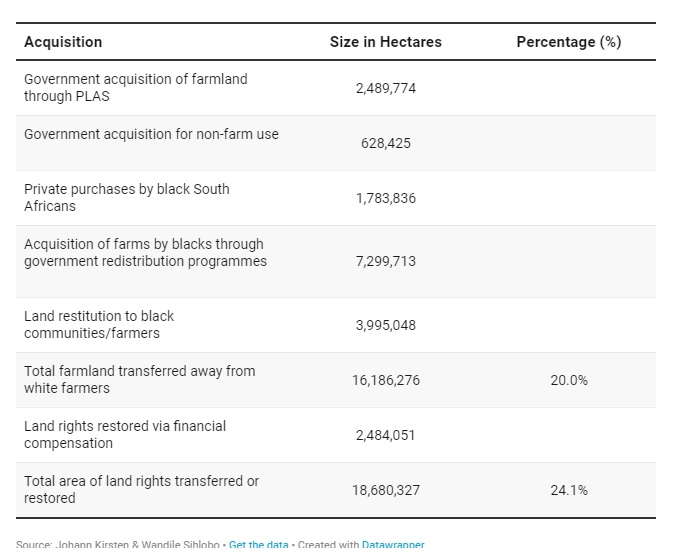This screenshot has height=560, width=685.
Task: Select 'Government acquisition for non-farm use' row
Action: (151, 134)
